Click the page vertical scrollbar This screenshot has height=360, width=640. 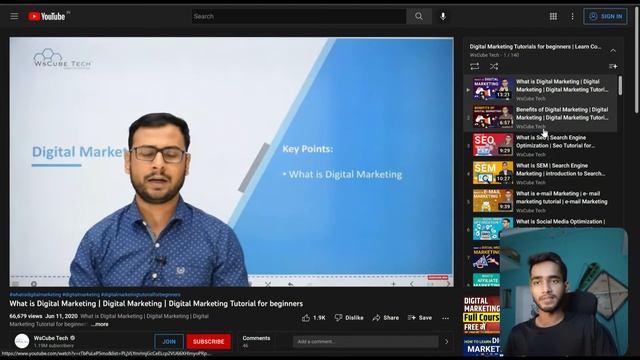[636, 60]
